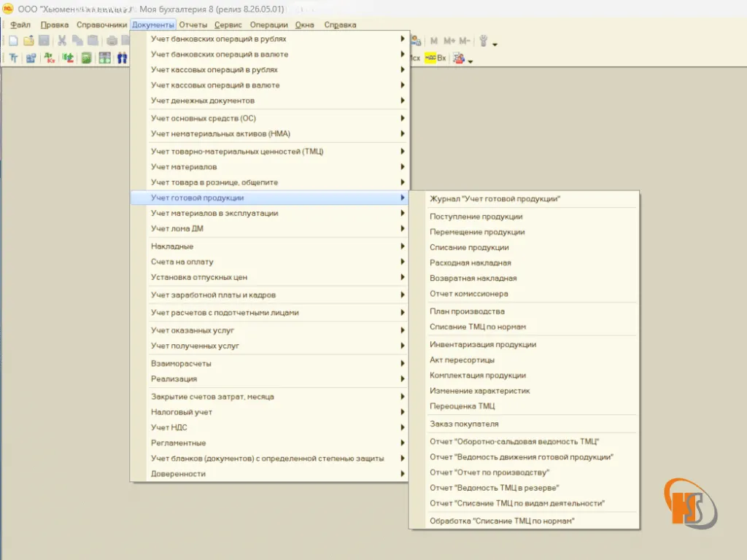The image size is (747, 560).
Task: Select Комплектация продукции
Action: pos(524,376)
